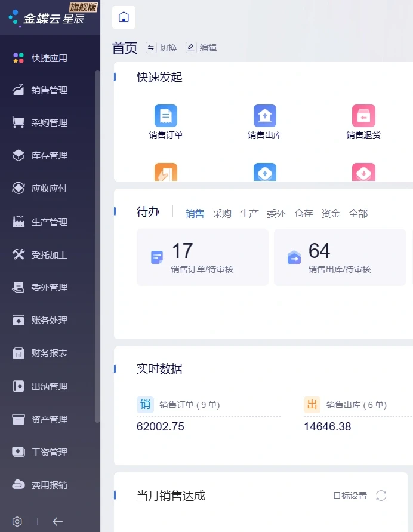Open 工资管理 sidebar icon
Screen dimensions: 413x532
[x=19, y=452]
